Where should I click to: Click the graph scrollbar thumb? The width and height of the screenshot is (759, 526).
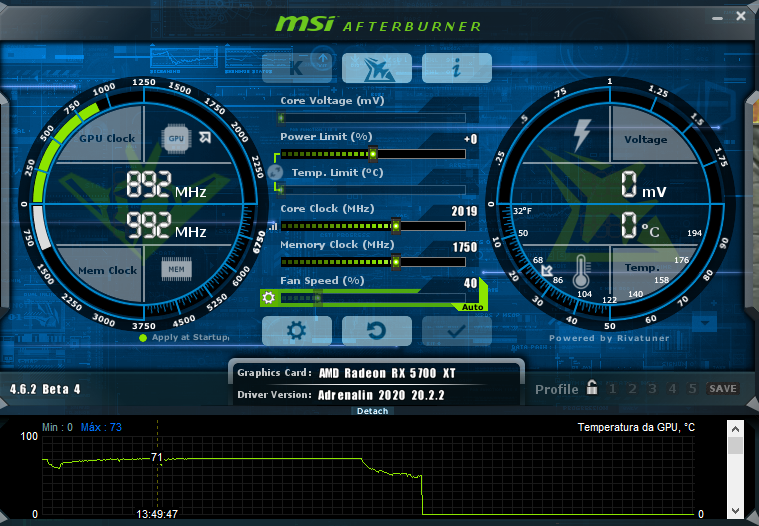pyautogui.click(x=735, y=446)
